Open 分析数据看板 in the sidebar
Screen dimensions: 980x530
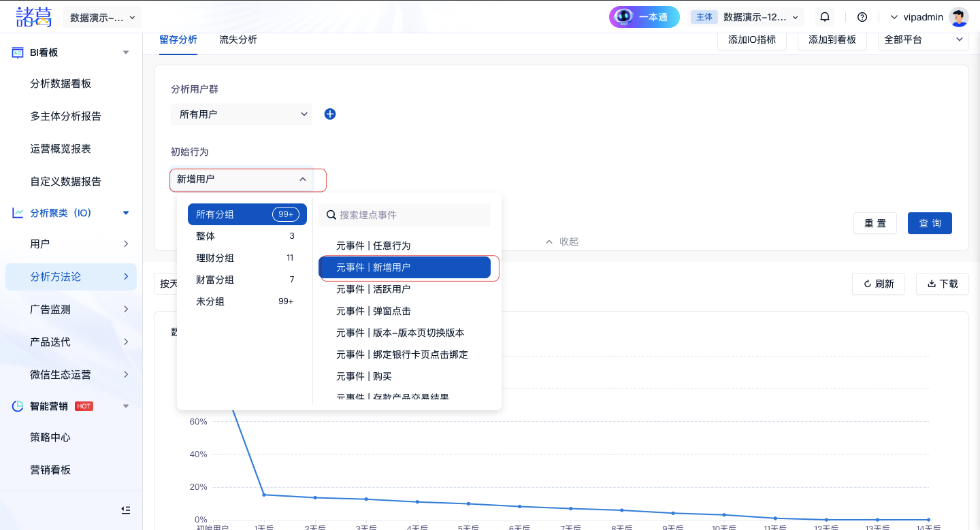tap(61, 84)
